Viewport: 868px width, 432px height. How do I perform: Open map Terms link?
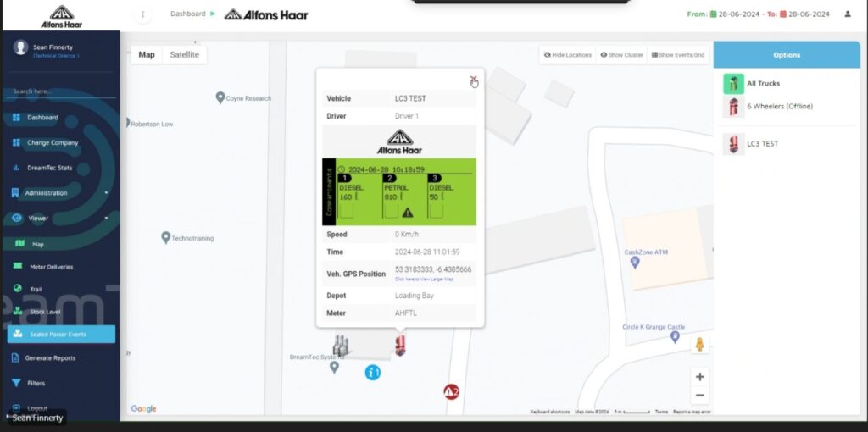pyautogui.click(x=661, y=412)
